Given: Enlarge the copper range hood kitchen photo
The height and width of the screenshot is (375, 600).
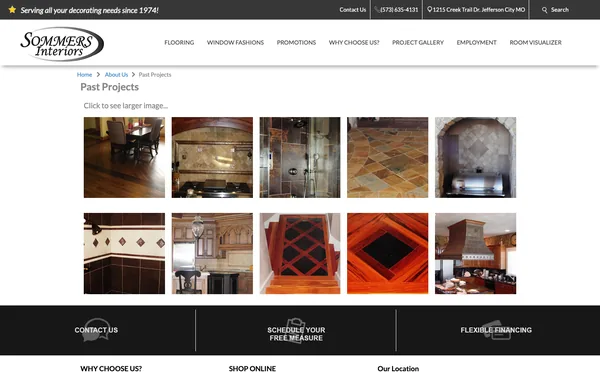Looking at the screenshot, I should (x=475, y=253).
